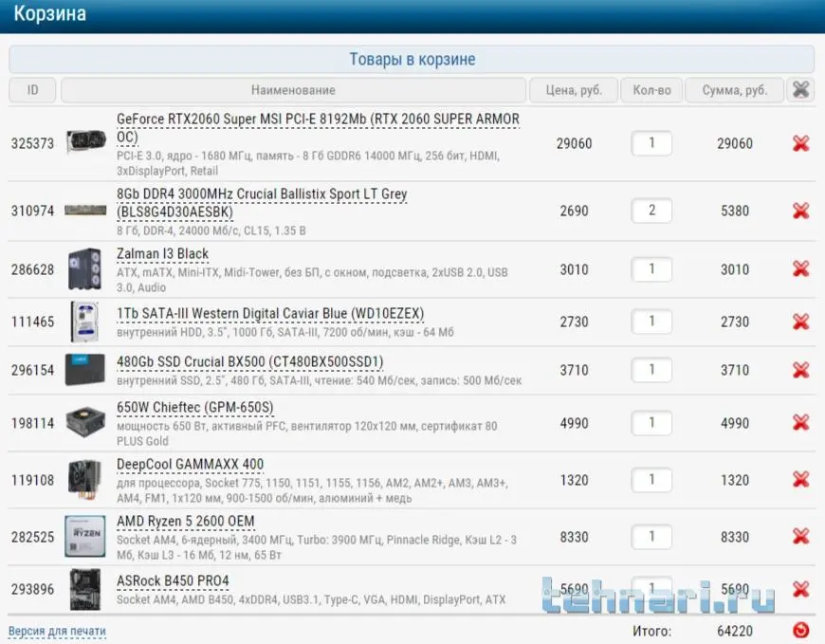The width and height of the screenshot is (825, 644).
Task: Click the Crucial Ballistix RAM stick thumbnail
Action: 85,211
